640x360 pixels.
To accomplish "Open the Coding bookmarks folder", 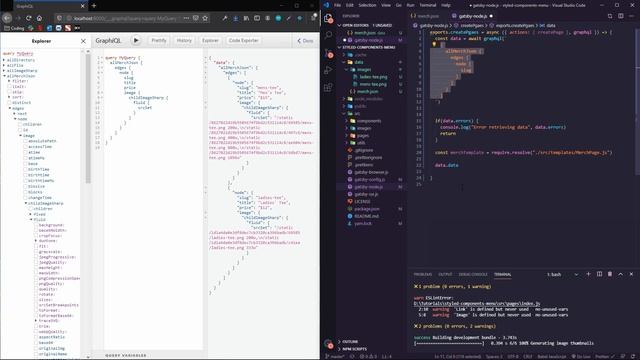I will tap(14, 28).
